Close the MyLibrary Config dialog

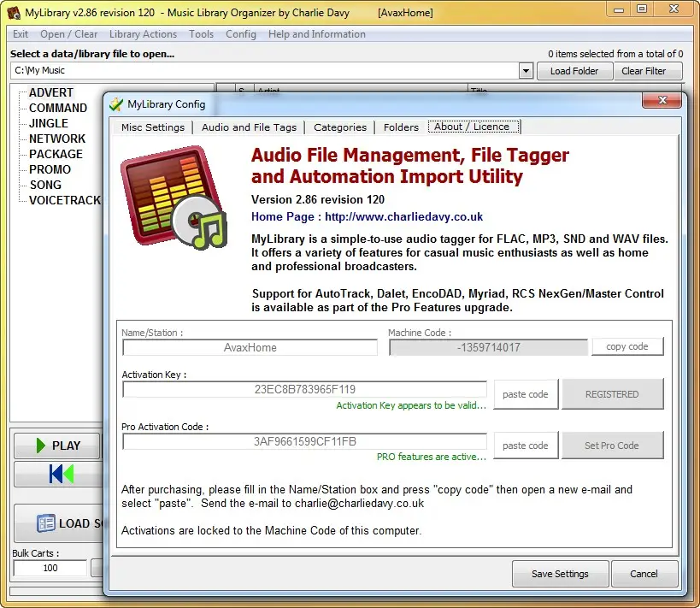tap(662, 101)
